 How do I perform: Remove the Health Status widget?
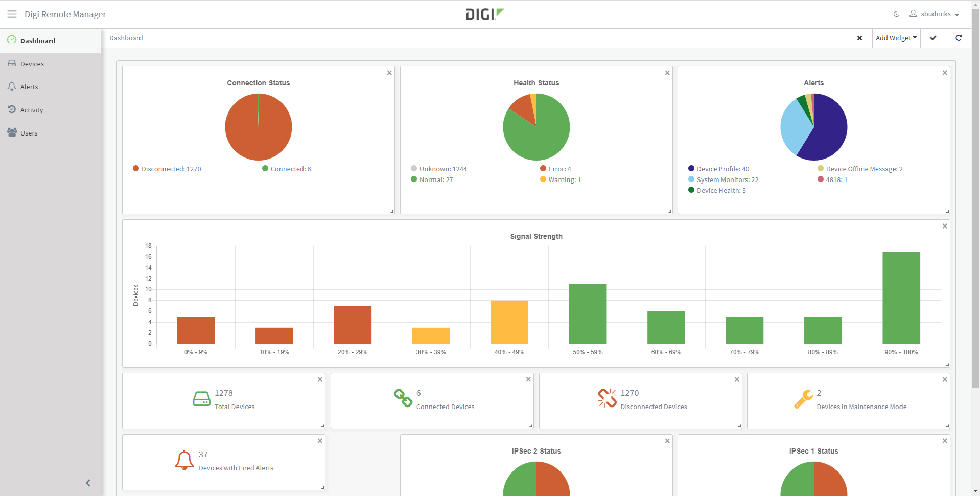[x=667, y=73]
